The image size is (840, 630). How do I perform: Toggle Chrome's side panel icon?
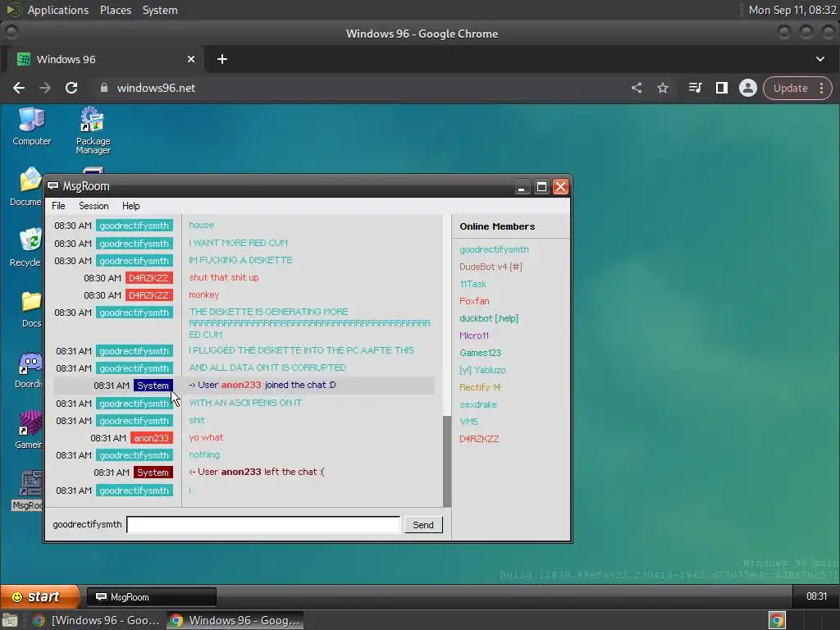pyautogui.click(x=722, y=88)
